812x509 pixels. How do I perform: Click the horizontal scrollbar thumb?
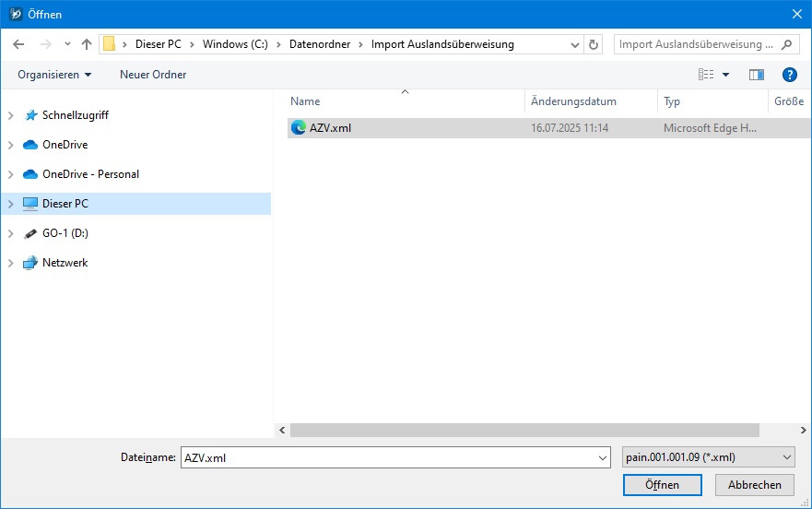524,431
